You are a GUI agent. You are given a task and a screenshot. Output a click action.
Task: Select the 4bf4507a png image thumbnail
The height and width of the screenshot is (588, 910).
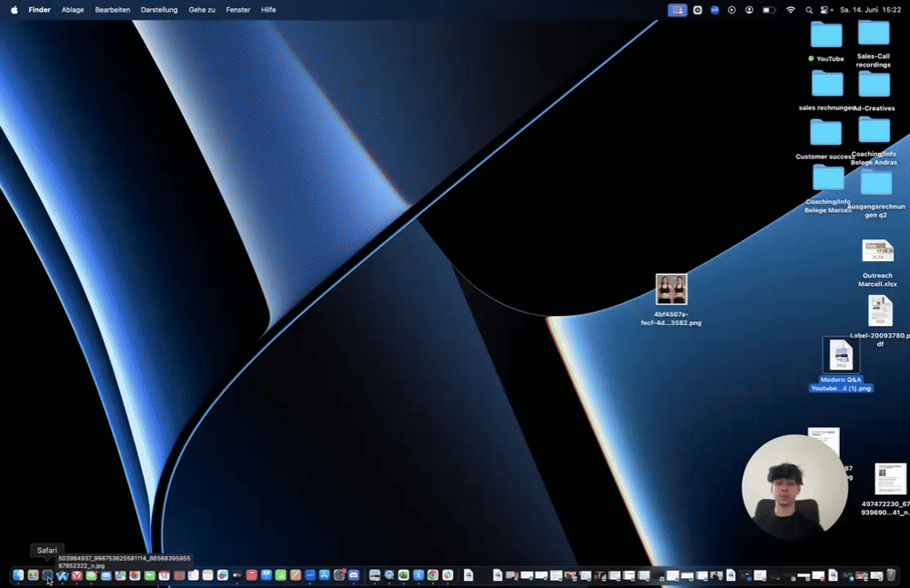(672, 289)
